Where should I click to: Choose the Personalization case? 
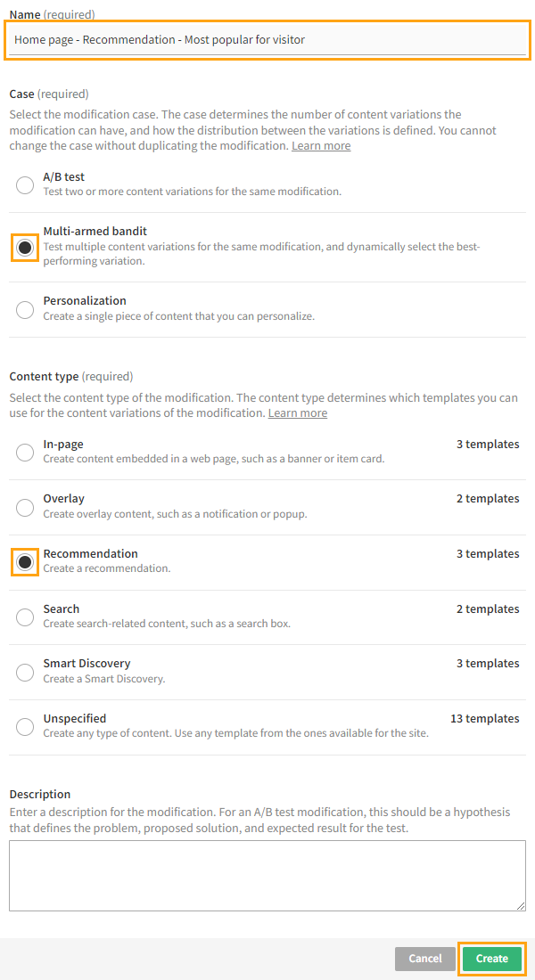point(25,309)
